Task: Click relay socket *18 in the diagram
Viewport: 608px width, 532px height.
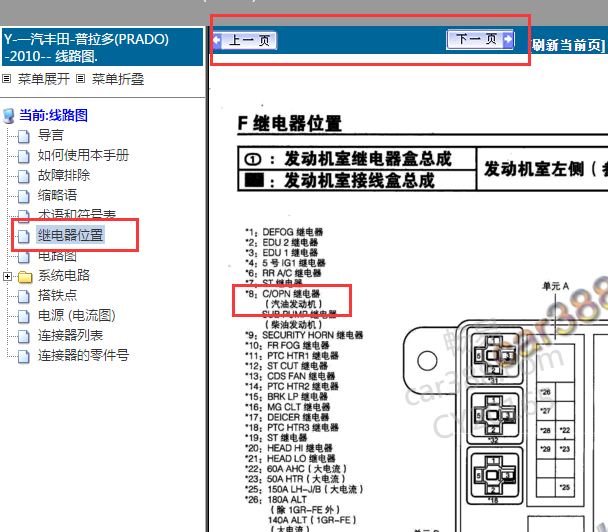Action: point(494,475)
